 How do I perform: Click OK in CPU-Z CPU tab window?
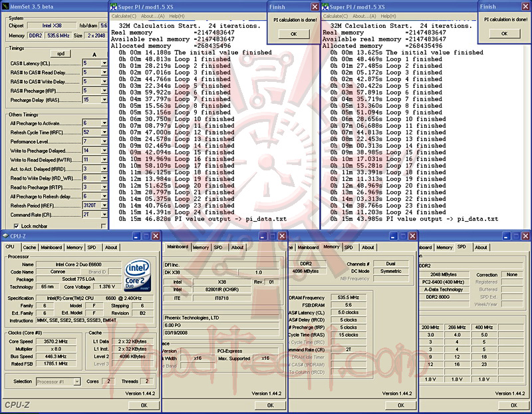[x=144, y=405]
